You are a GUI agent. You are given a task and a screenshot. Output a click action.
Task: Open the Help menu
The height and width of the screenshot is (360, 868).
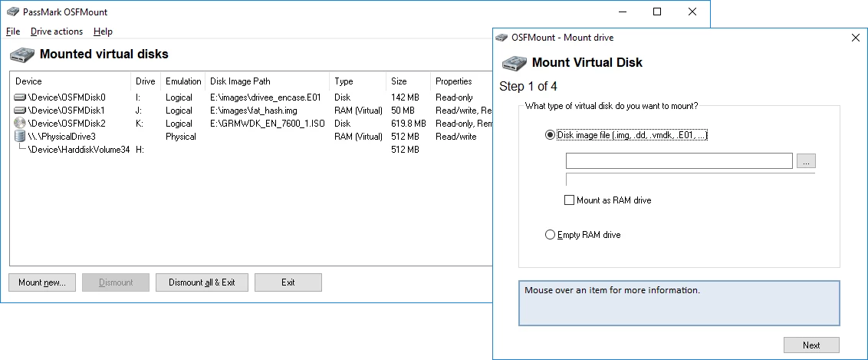[103, 31]
